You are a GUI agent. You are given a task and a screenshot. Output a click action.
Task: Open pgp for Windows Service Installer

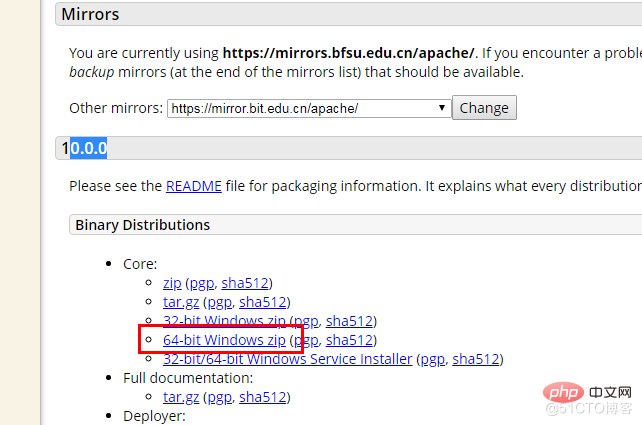433,359
